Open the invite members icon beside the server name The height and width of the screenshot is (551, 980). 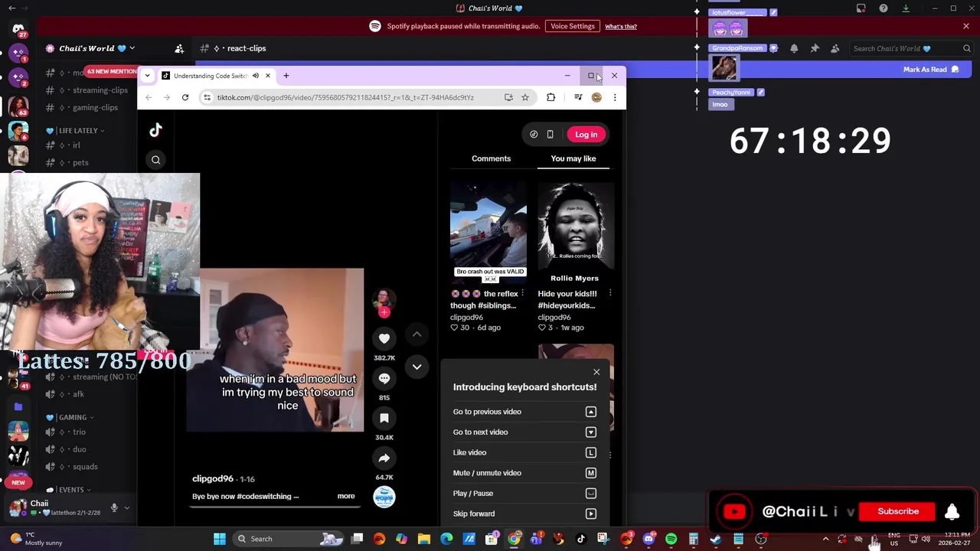pyautogui.click(x=179, y=48)
